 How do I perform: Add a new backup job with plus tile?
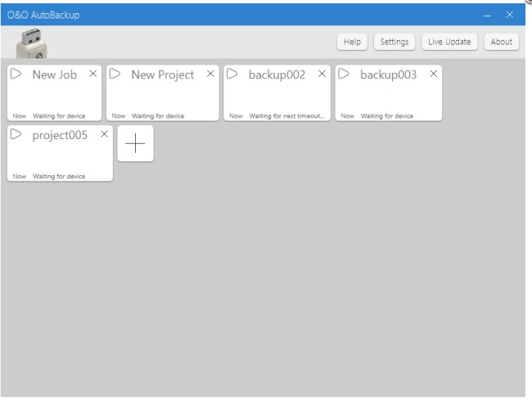pos(135,143)
